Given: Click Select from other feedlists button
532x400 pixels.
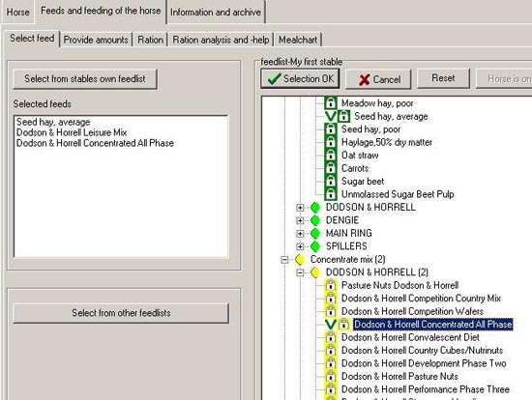Looking at the screenshot, I should point(121,313).
